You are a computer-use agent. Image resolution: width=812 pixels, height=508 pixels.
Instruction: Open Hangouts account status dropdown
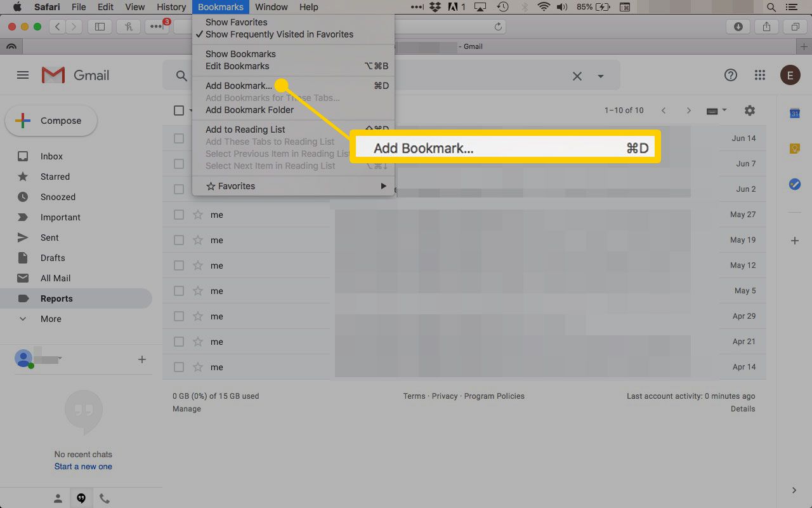tap(60, 359)
